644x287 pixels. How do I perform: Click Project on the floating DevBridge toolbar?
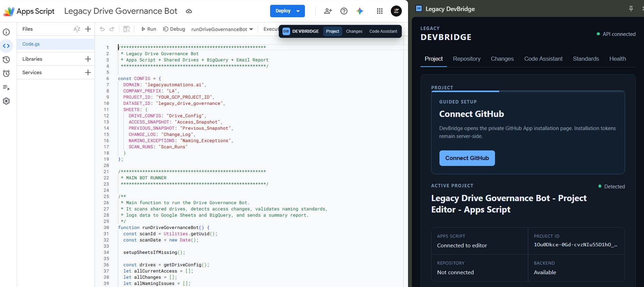pyautogui.click(x=333, y=31)
